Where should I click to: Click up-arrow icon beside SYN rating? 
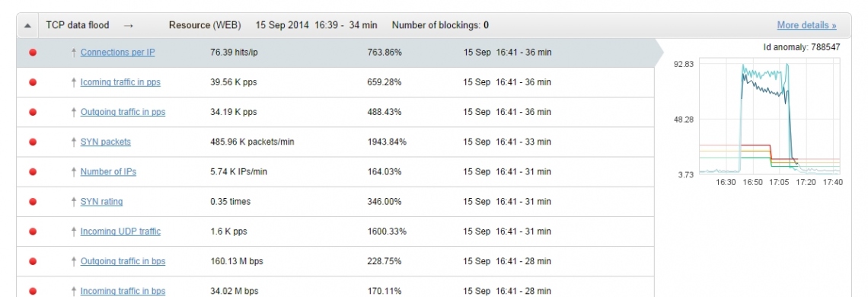coord(74,202)
